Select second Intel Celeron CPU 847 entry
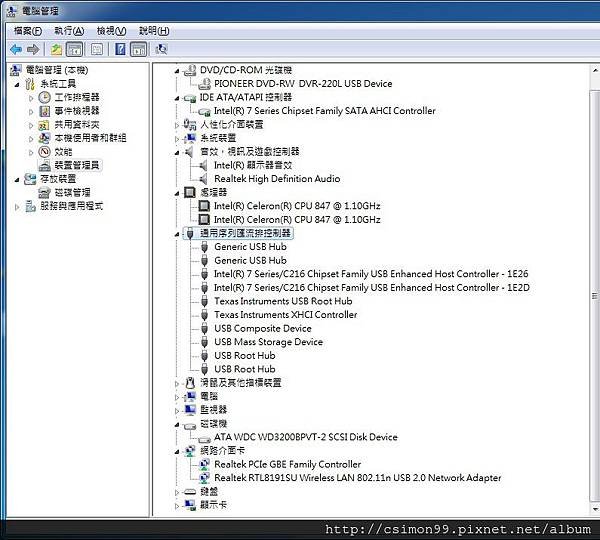 [x=297, y=220]
